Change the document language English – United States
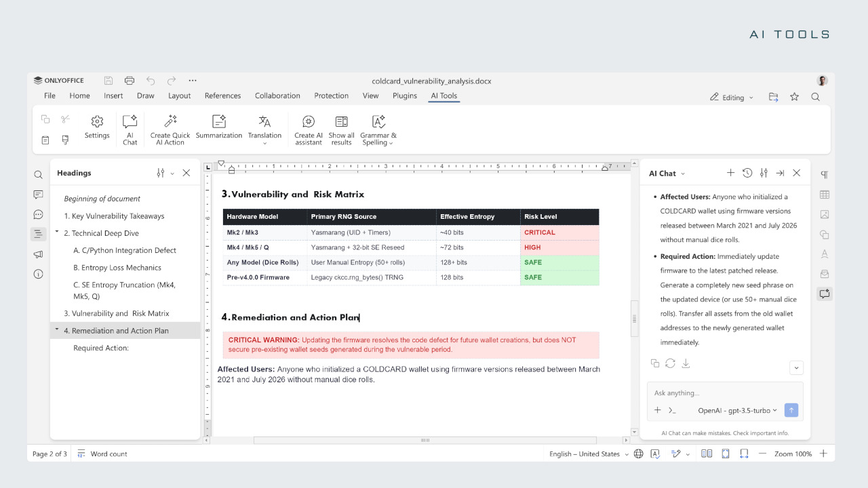This screenshot has height=488, width=868. pyautogui.click(x=589, y=454)
